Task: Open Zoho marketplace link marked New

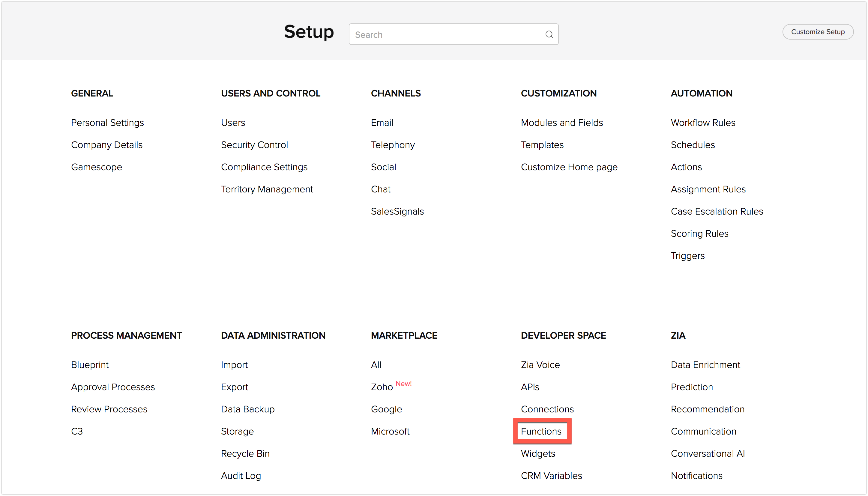Action: 382,387
